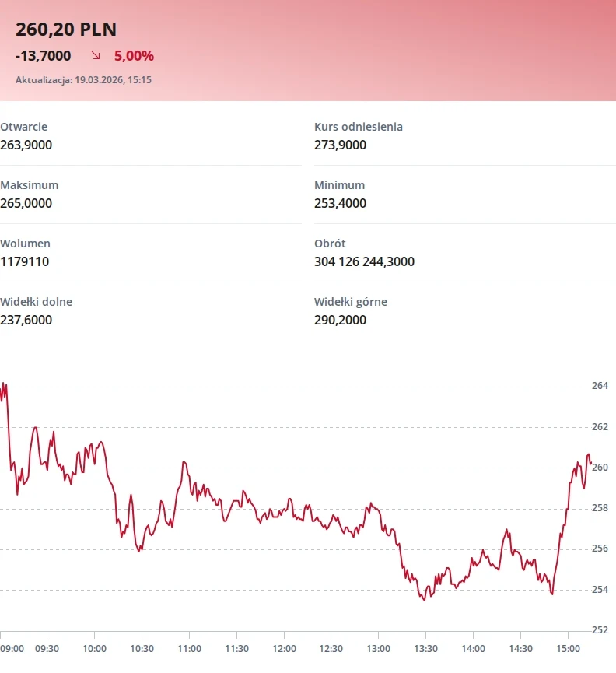Click the 5,00% percentage change
The image size is (616, 673).
pyautogui.click(x=134, y=56)
